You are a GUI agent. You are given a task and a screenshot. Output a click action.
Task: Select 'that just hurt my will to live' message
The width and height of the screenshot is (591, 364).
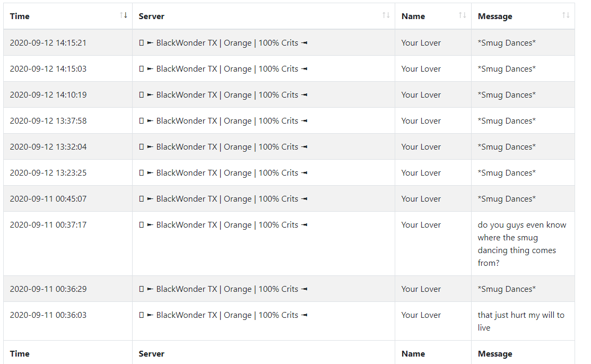pos(521,322)
